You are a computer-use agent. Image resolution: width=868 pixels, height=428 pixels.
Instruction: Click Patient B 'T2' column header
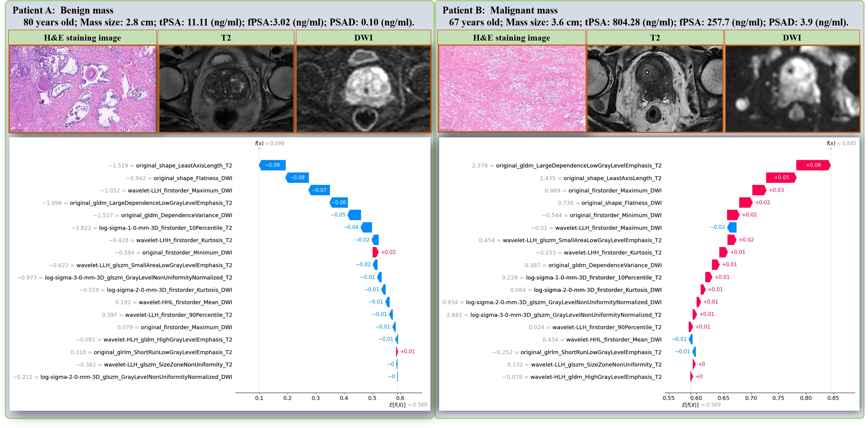[x=655, y=37]
